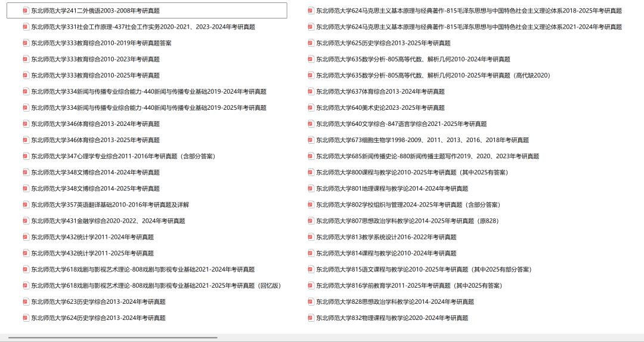Select file 801地理课程与教学论2014-2024年考研真题
The width and height of the screenshot is (644, 342).
pos(392,188)
